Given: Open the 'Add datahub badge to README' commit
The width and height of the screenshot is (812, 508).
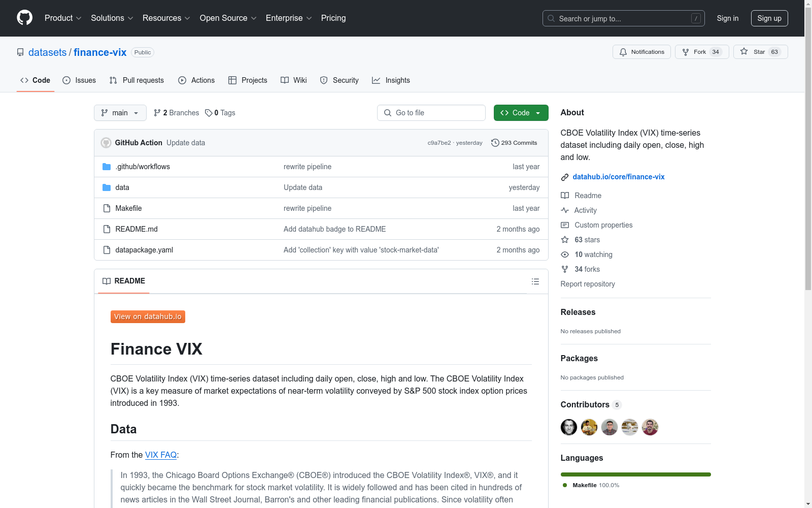Looking at the screenshot, I should click(x=334, y=229).
